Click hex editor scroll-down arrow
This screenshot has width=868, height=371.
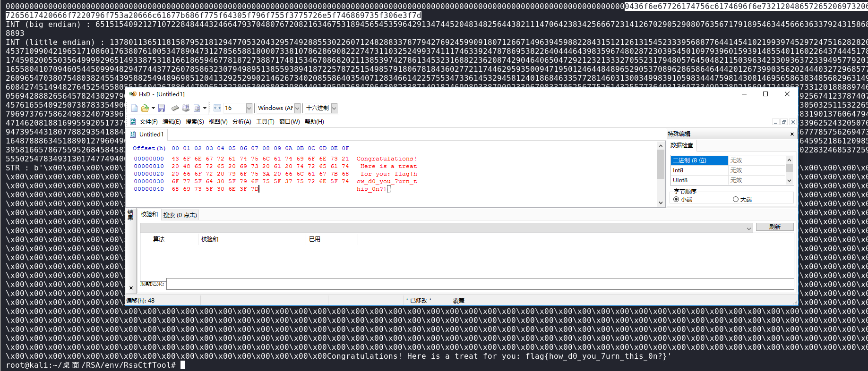(x=661, y=203)
